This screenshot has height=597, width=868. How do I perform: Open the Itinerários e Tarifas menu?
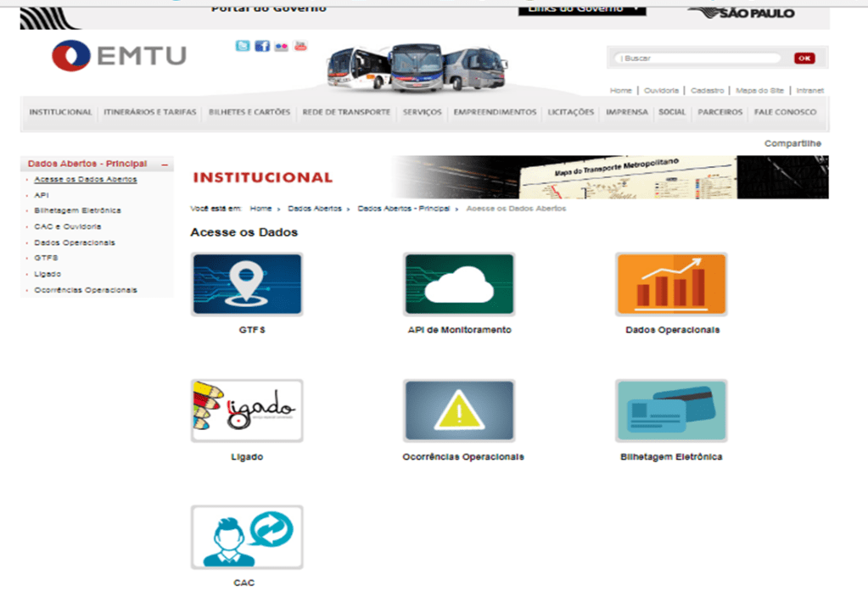(x=150, y=112)
